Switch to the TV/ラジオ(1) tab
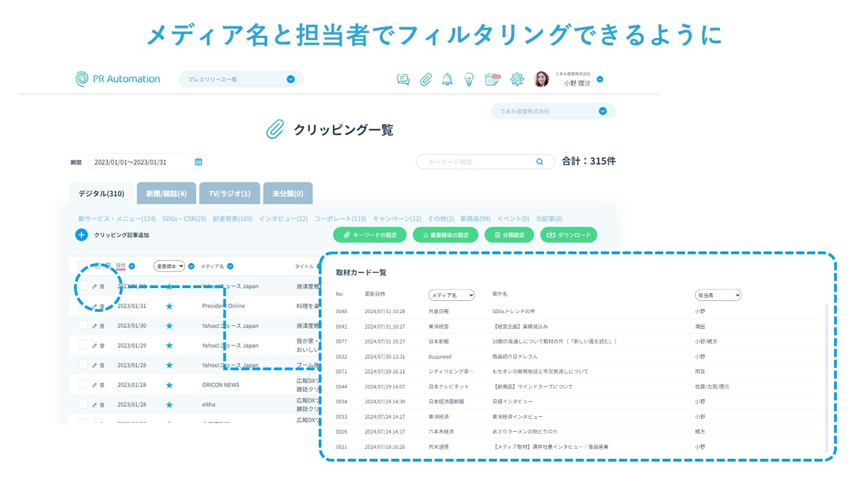Viewport: 868px width, 488px height. (229, 194)
